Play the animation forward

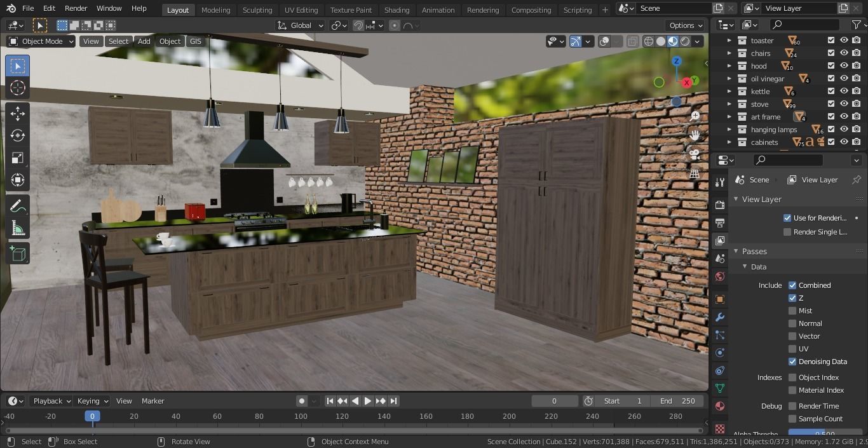(367, 401)
